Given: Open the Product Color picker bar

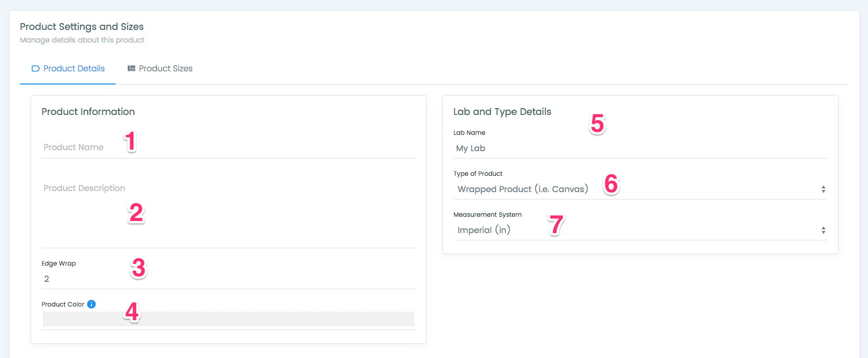Looking at the screenshot, I should (x=229, y=319).
